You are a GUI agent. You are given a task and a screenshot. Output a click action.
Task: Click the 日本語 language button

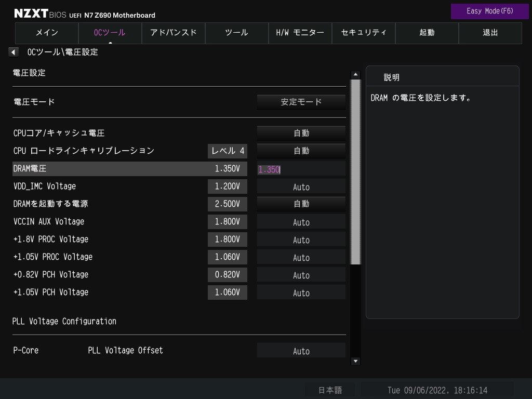[330, 390]
